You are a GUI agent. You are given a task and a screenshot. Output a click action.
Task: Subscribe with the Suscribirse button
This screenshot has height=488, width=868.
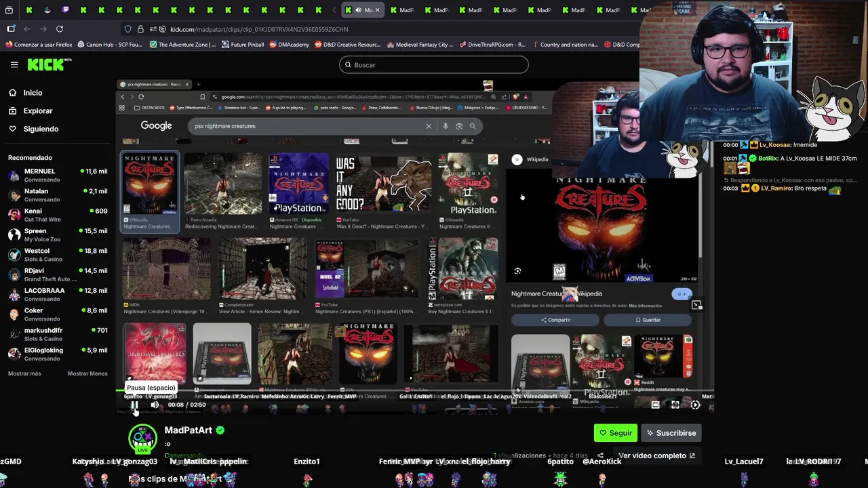tap(671, 433)
